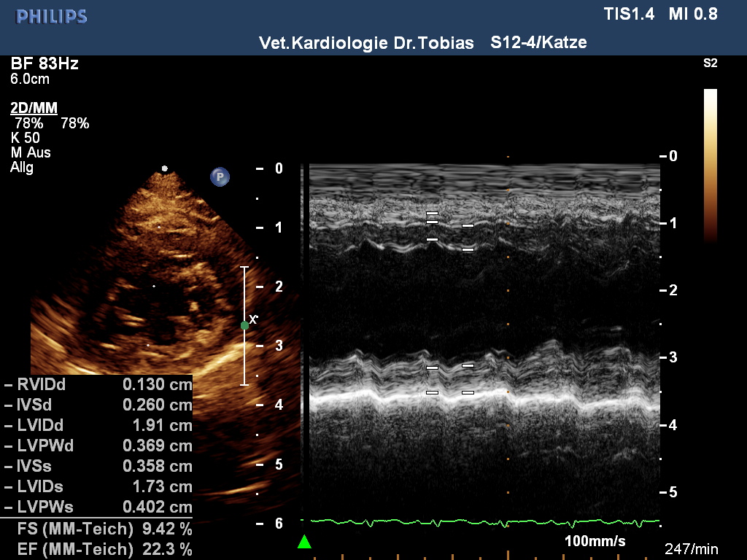Click the 100mm/s sweep speed label

[x=595, y=542]
